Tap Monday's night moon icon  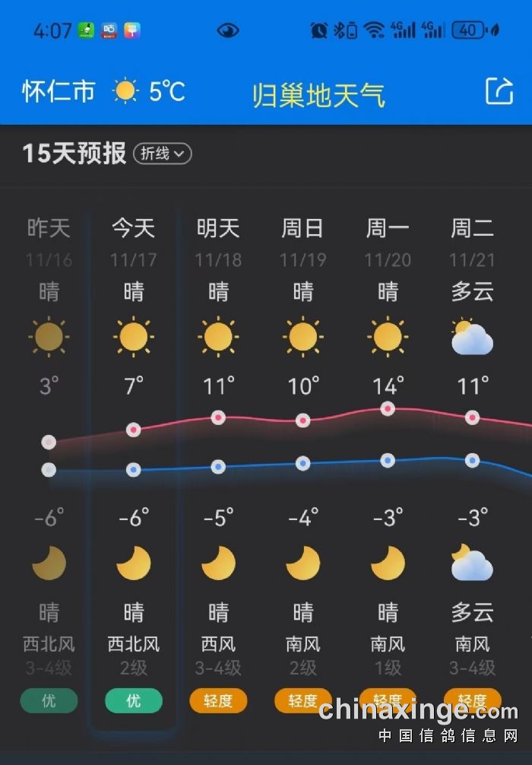[388, 563]
